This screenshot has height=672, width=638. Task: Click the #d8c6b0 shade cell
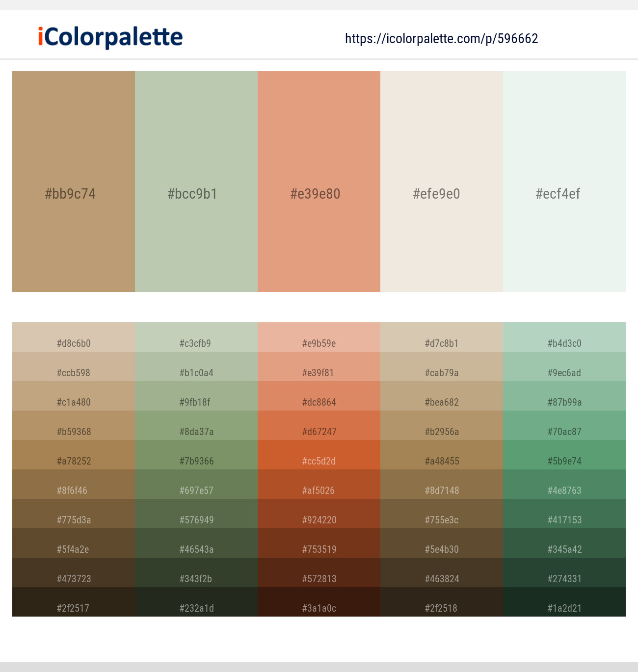74,337
